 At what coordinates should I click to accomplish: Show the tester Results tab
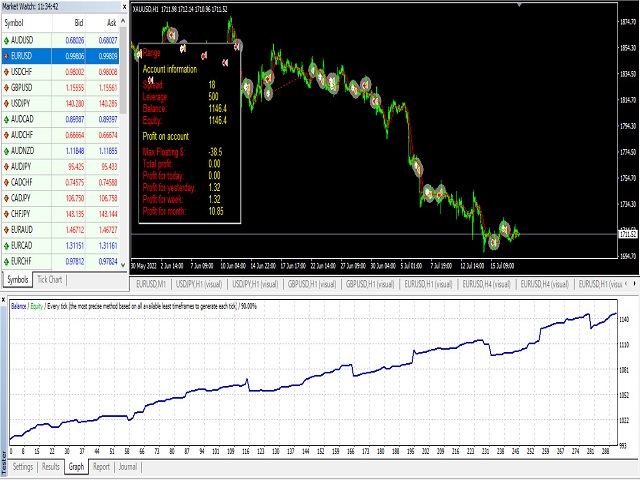point(50,466)
